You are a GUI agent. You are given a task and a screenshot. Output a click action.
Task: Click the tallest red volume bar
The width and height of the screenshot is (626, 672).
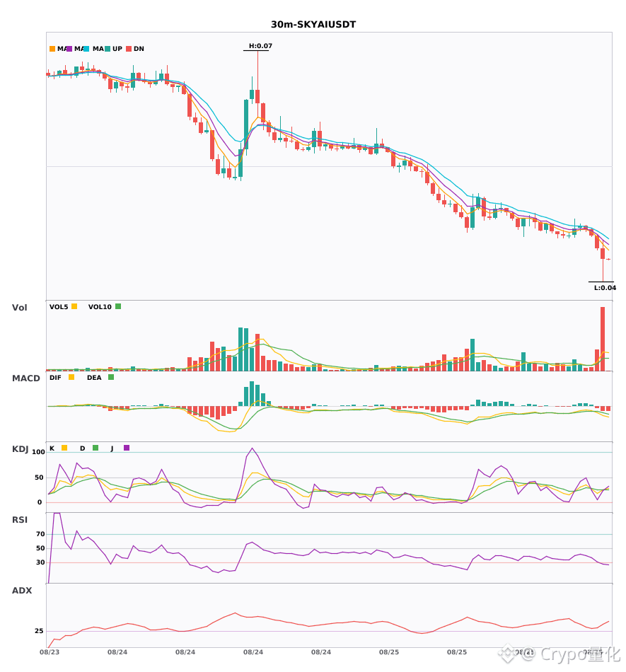pyautogui.click(x=603, y=339)
